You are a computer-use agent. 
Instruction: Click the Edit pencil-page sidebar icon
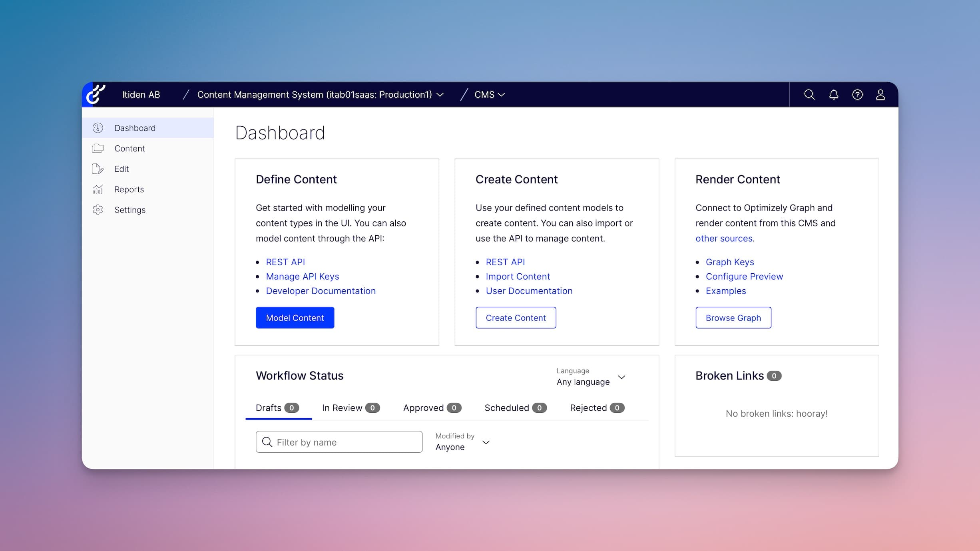pyautogui.click(x=98, y=169)
